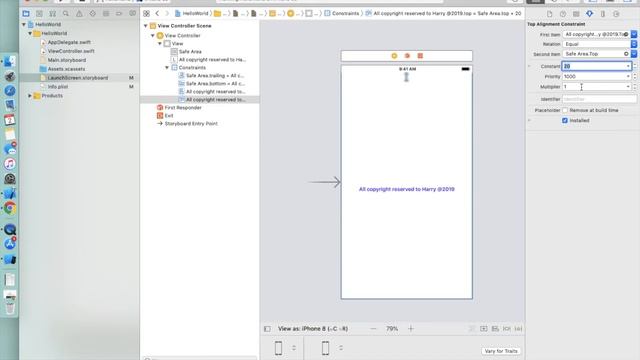Select Safe Area.bottom constraint row
The height and width of the screenshot is (360, 640).
[x=214, y=83]
